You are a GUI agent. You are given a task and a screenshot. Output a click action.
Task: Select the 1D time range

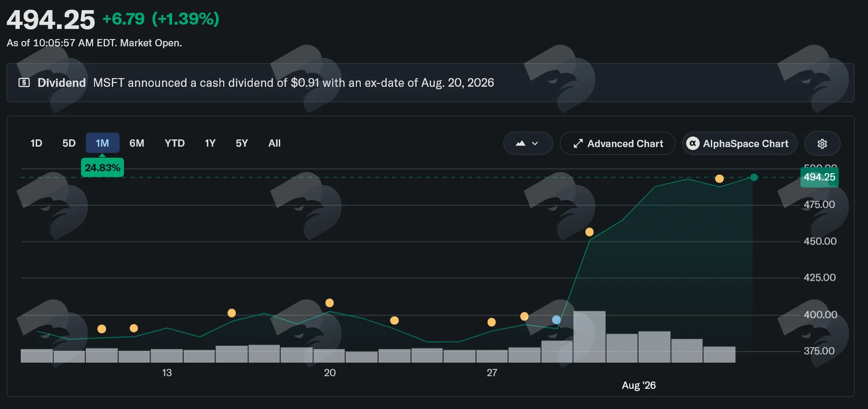click(x=36, y=143)
